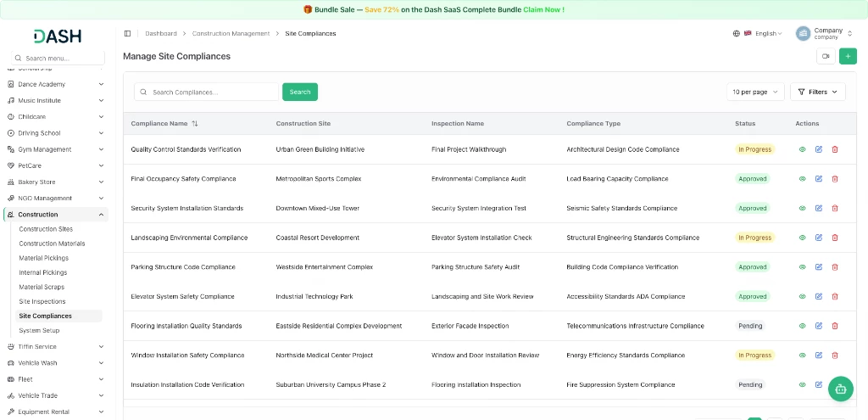This screenshot has height=420, width=868.
Task: Delete Final Occupancy Safety Compliance
Action: coord(835,179)
